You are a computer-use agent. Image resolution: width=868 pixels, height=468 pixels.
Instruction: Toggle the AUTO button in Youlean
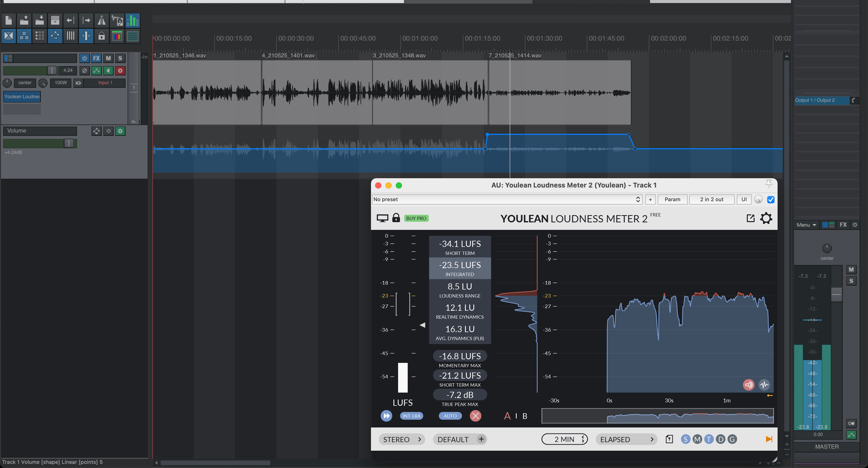click(450, 416)
